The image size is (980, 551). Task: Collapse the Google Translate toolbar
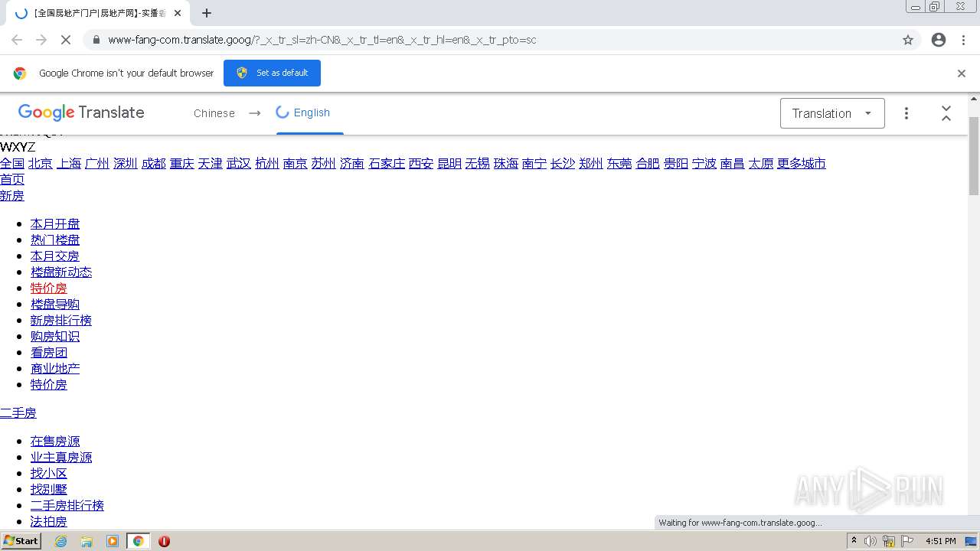[946, 113]
